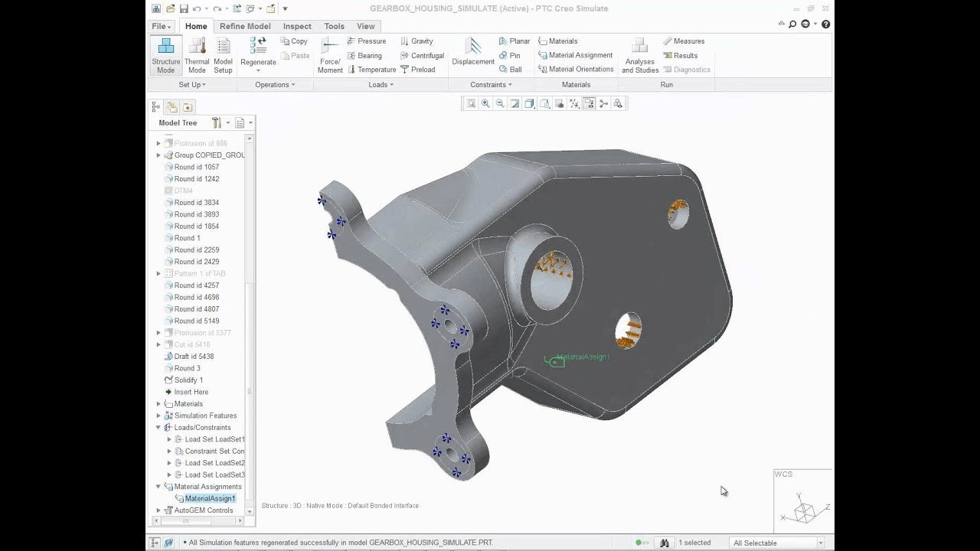This screenshot has width=980, height=551.
Task: Open Measures
Action: tap(683, 41)
